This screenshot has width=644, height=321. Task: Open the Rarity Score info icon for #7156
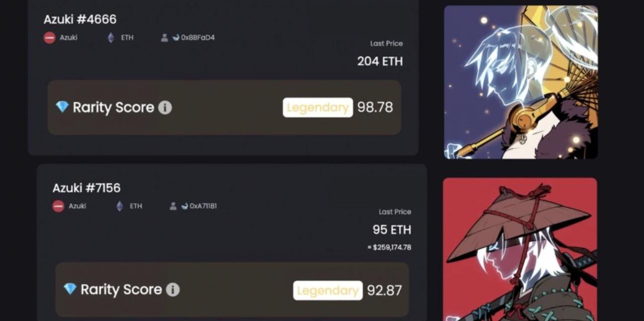pos(173,290)
